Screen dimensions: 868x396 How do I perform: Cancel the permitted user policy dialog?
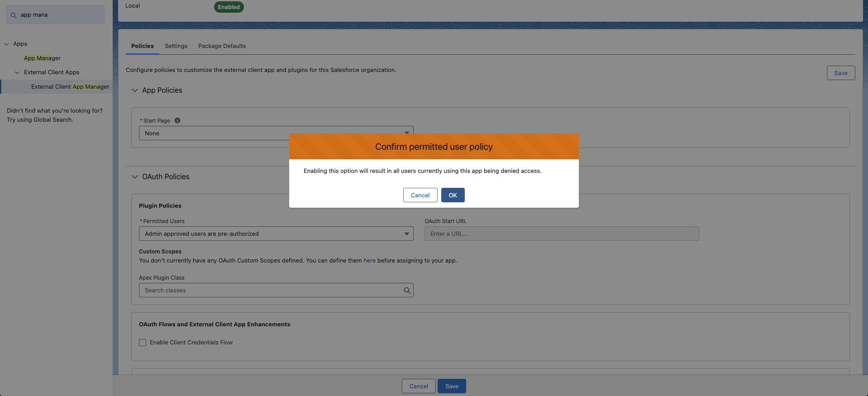[x=420, y=195]
